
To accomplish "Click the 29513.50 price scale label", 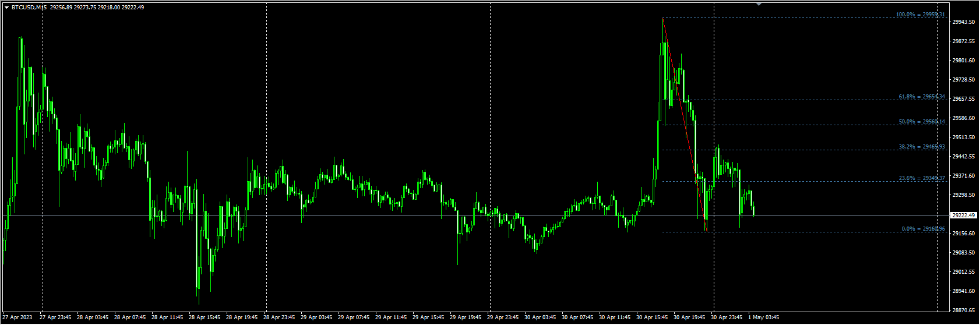I will 964,137.
